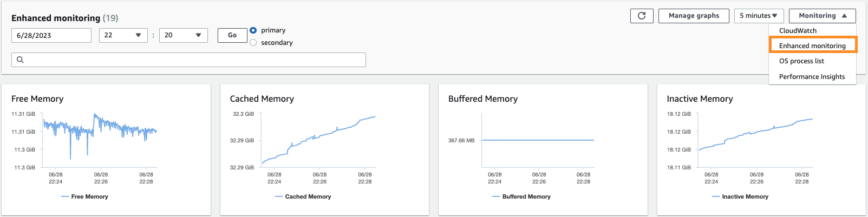The image size is (868, 217).
Task: Click the Manage graphs button
Action: coord(694,16)
